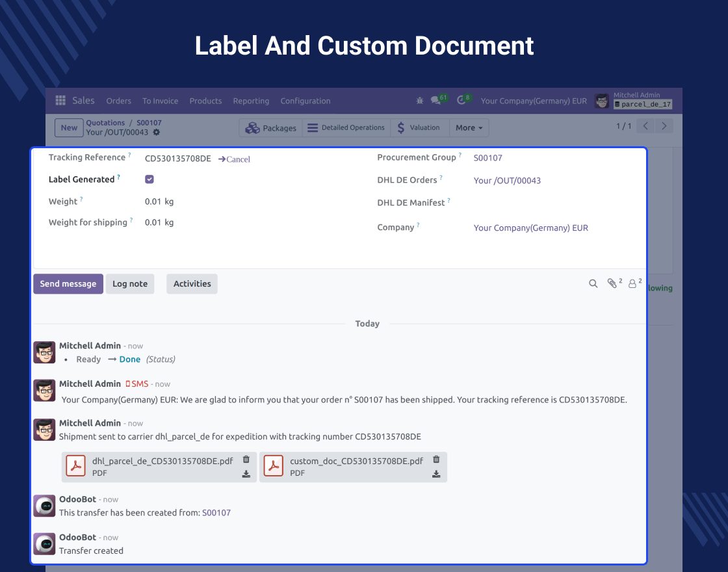
Task: Click the Send message button
Action: pos(68,283)
